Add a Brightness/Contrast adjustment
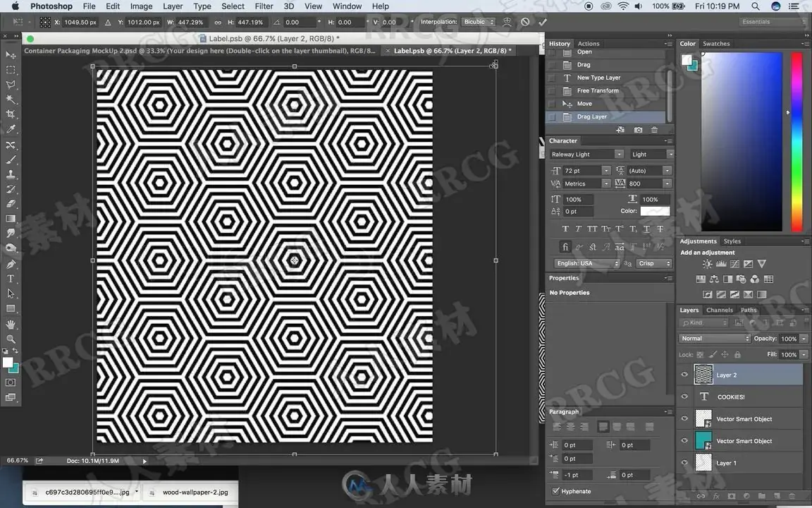Image resolution: width=812 pixels, height=508 pixels. pos(708,264)
